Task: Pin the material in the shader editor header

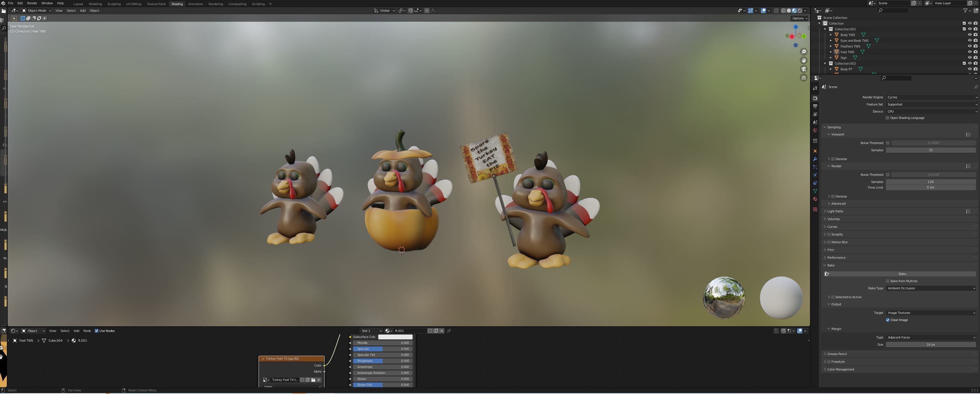Action: 449,331
